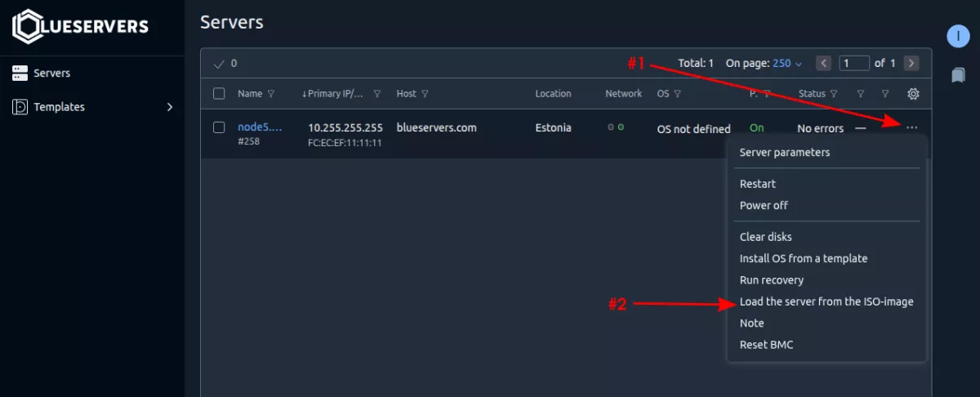The height and width of the screenshot is (397, 980).
Task: Filter by Name column
Action: click(x=271, y=94)
